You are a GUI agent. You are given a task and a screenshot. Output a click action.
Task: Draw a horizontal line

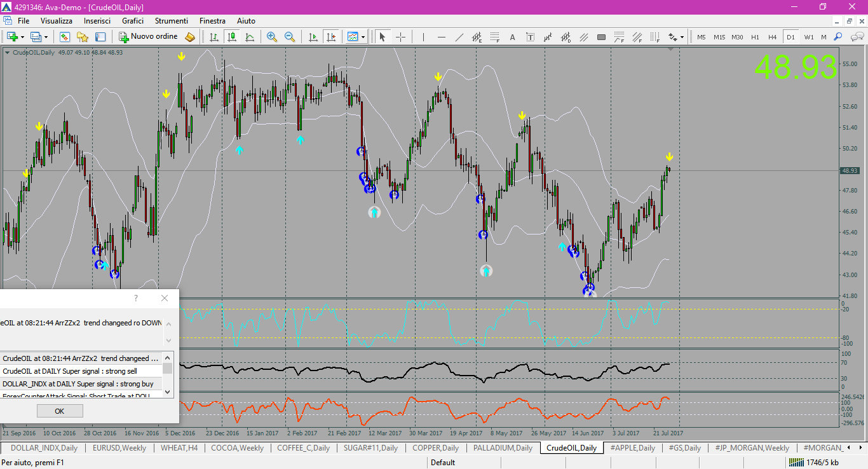point(441,37)
